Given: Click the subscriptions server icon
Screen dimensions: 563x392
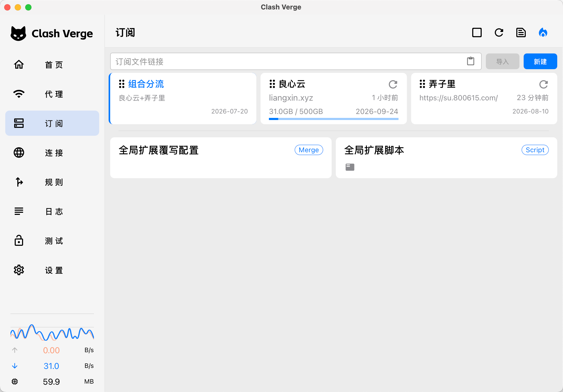Looking at the screenshot, I should point(19,123).
